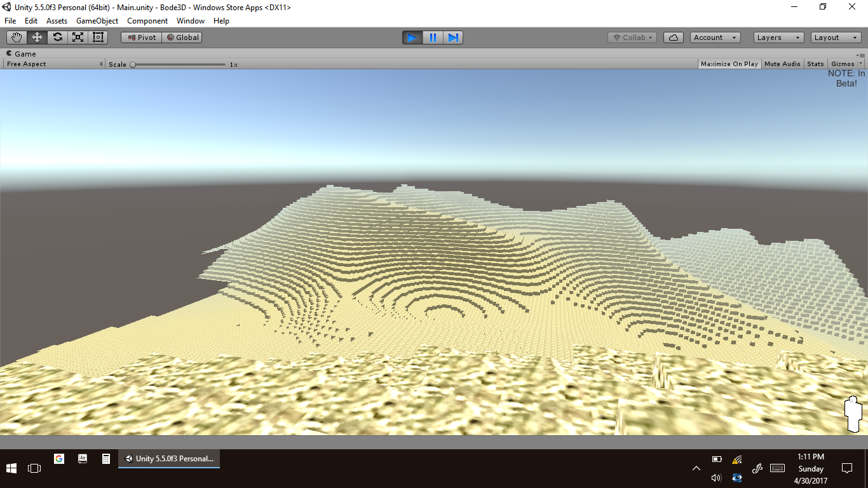Image resolution: width=868 pixels, height=488 pixels.
Task: Select the Rotate tool
Action: 57,37
